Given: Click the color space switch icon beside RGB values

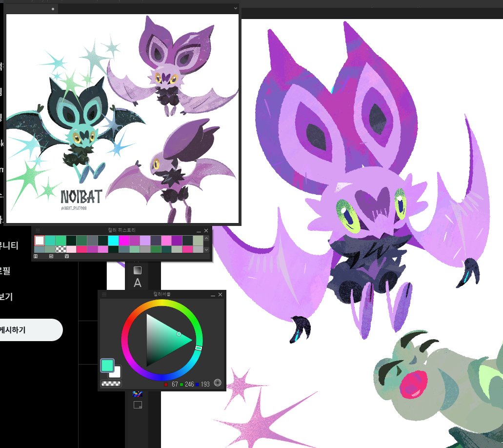Looking at the screenshot, I should [x=218, y=383].
